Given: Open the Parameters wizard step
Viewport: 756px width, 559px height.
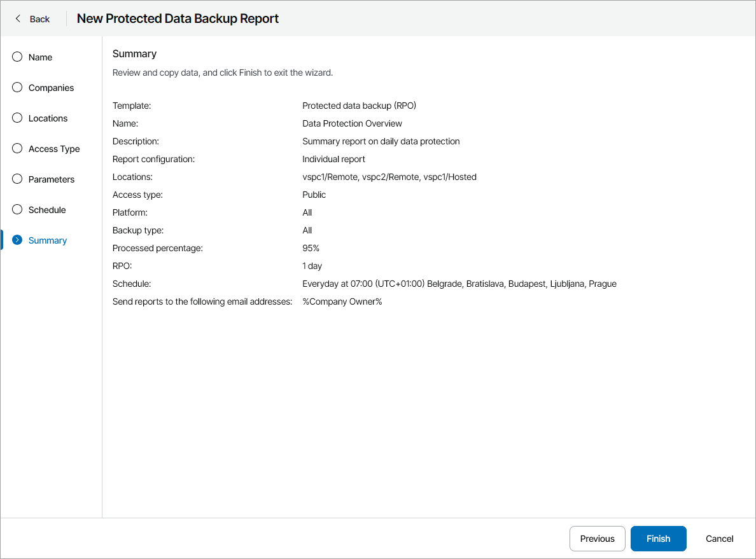Looking at the screenshot, I should click(51, 179).
